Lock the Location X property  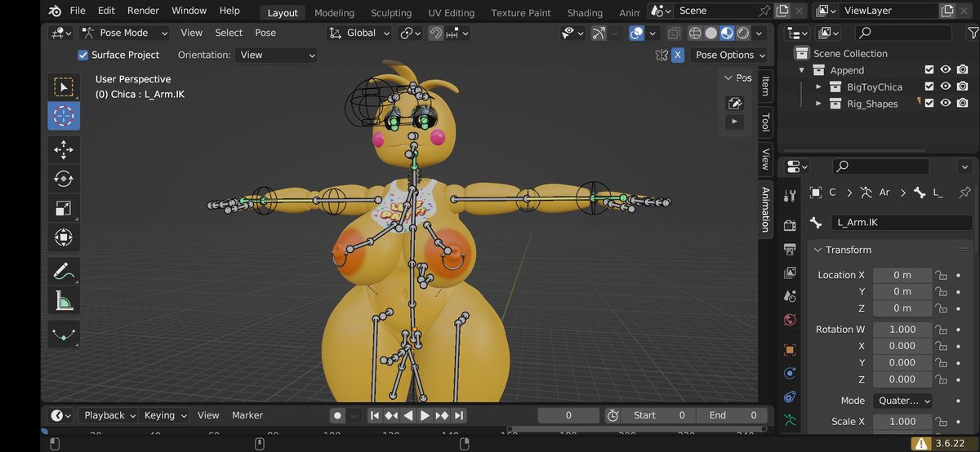pos(941,275)
